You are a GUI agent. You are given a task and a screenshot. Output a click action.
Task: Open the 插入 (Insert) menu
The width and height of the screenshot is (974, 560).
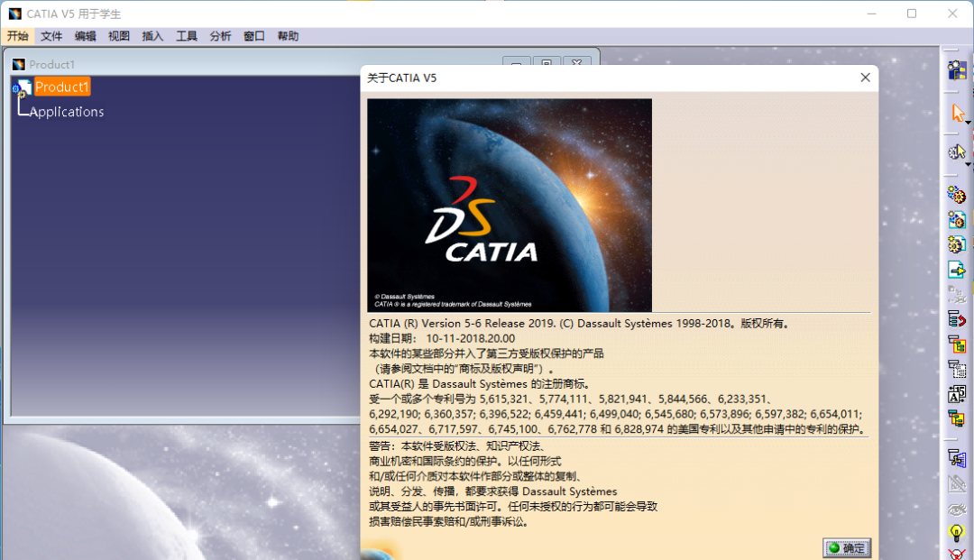pos(152,36)
